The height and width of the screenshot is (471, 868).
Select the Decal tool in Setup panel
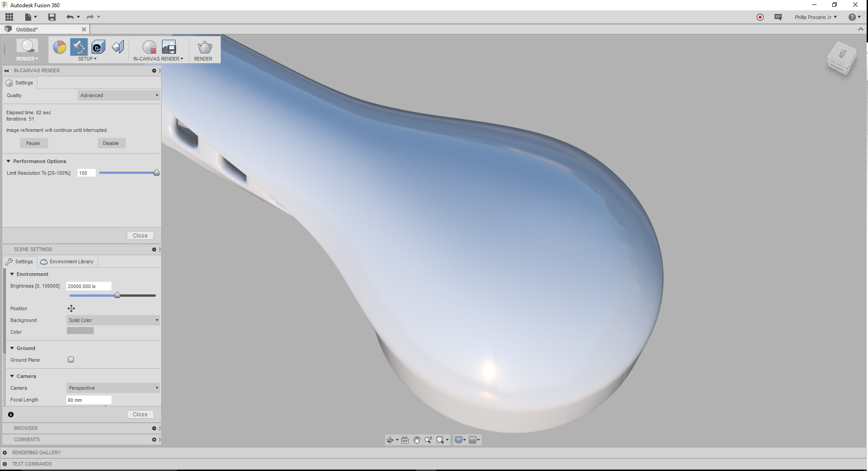[98, 47]
